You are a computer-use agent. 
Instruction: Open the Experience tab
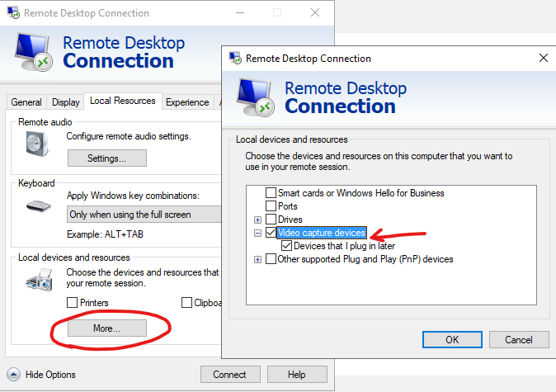tap(187, 102)
